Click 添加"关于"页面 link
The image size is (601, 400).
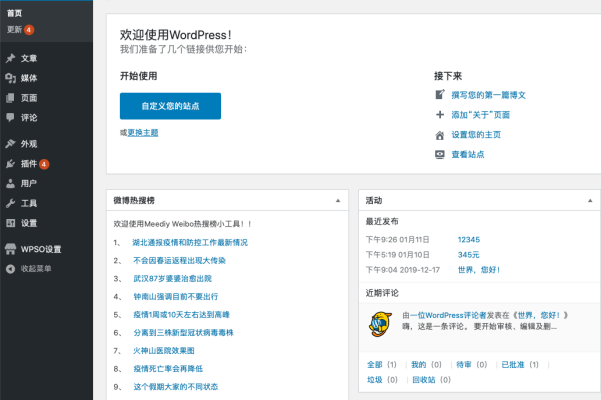click(480, 115)
